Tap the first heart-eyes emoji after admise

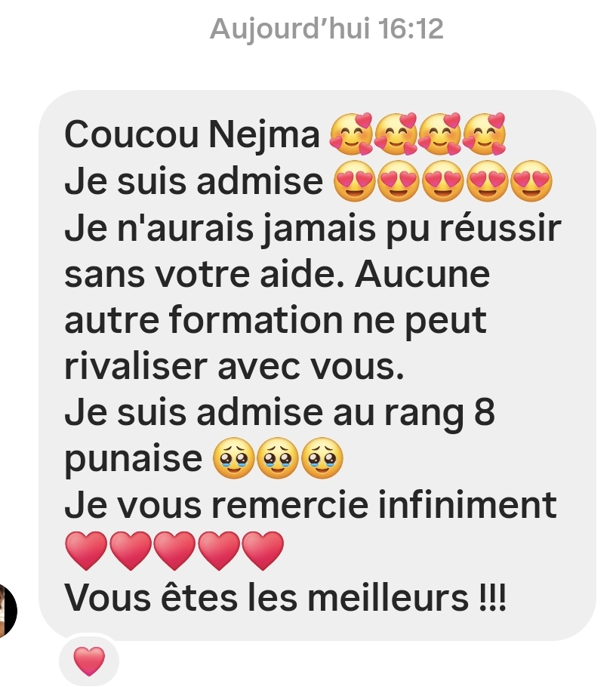point(355,181)
